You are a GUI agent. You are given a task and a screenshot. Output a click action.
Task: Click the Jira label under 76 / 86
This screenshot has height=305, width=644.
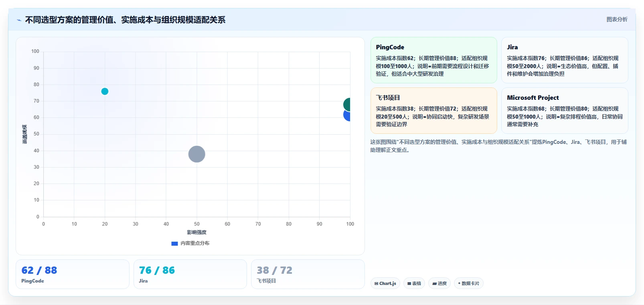(x=143, y=281)
